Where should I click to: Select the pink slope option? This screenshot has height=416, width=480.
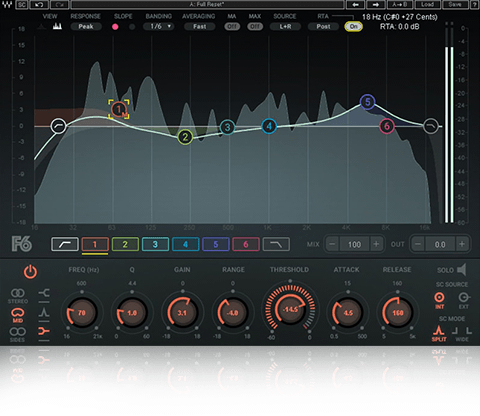[115, 27]
